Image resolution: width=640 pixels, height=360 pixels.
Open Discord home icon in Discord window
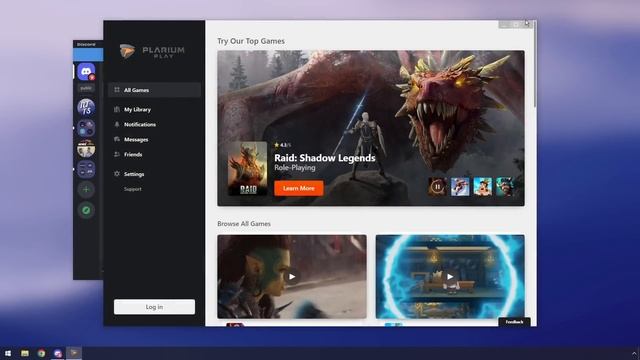pos(86,72)
